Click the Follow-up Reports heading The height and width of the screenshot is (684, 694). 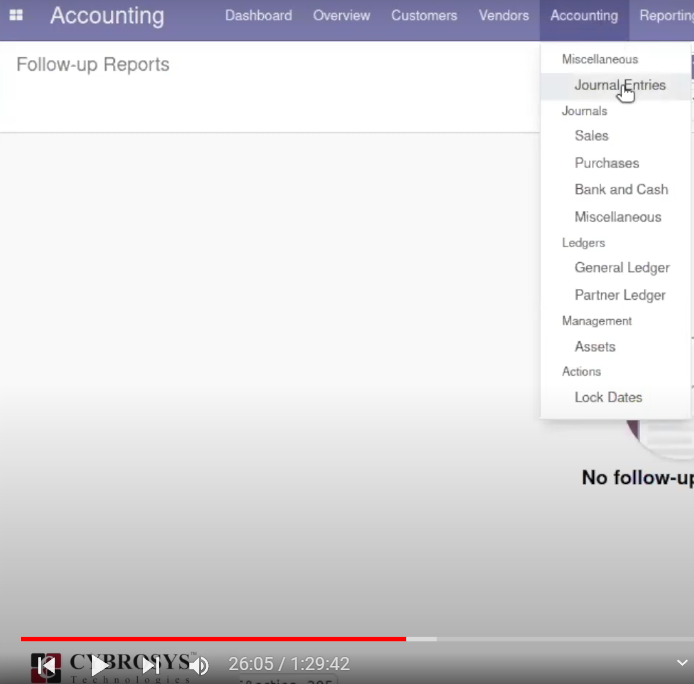93,65
